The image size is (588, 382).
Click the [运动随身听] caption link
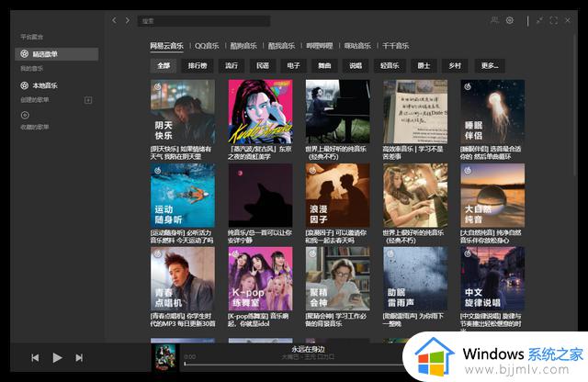182,237
